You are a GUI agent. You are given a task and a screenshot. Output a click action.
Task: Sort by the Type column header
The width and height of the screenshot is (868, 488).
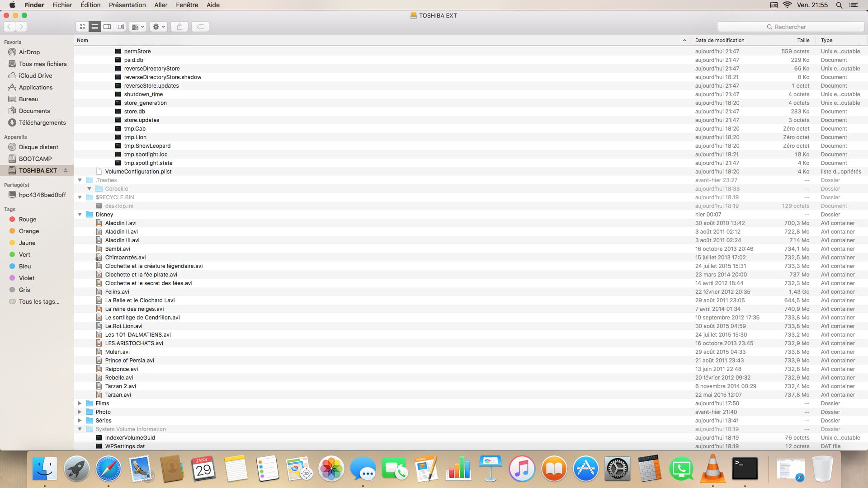tap(842, 40)
